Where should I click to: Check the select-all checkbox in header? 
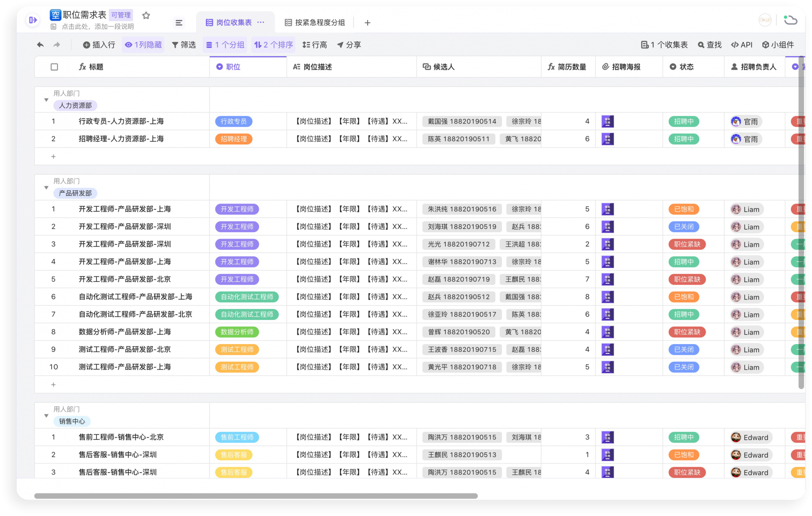pos(54,67)
